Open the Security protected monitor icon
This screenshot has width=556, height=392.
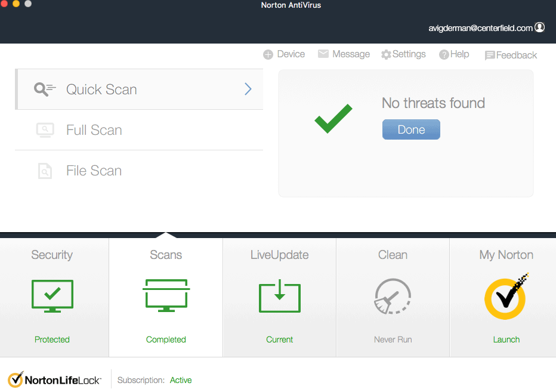52,296
